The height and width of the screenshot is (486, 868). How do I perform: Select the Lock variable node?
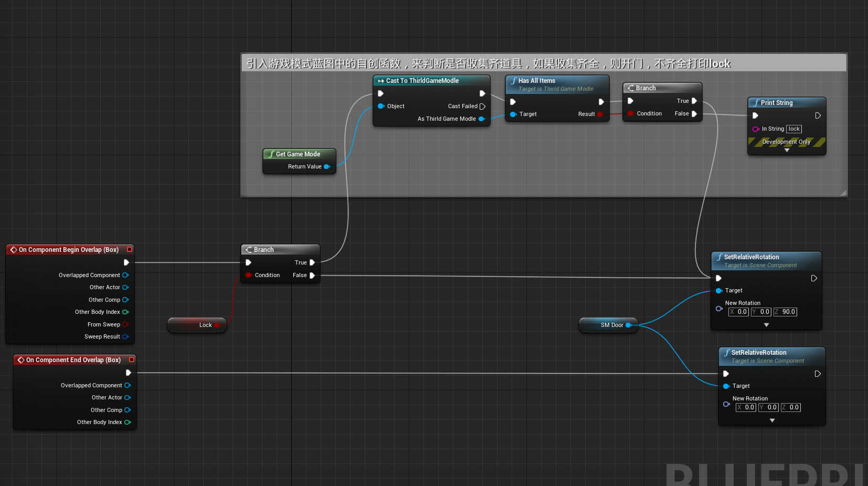point(197,325)
